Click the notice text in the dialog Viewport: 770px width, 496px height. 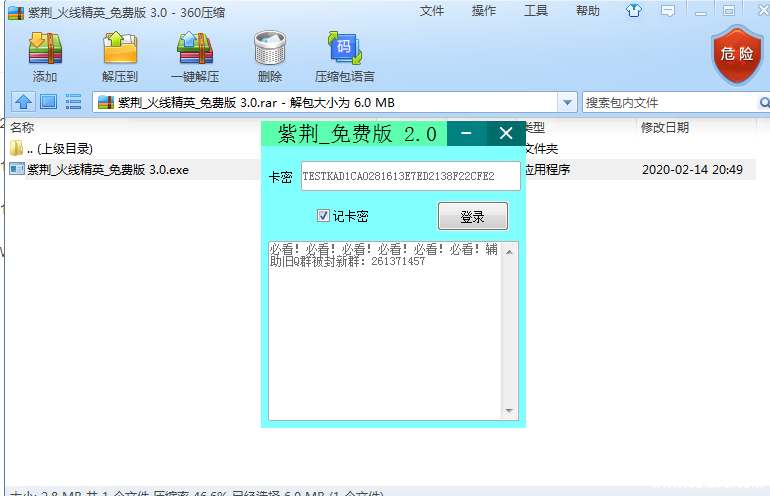click(383, 255)
